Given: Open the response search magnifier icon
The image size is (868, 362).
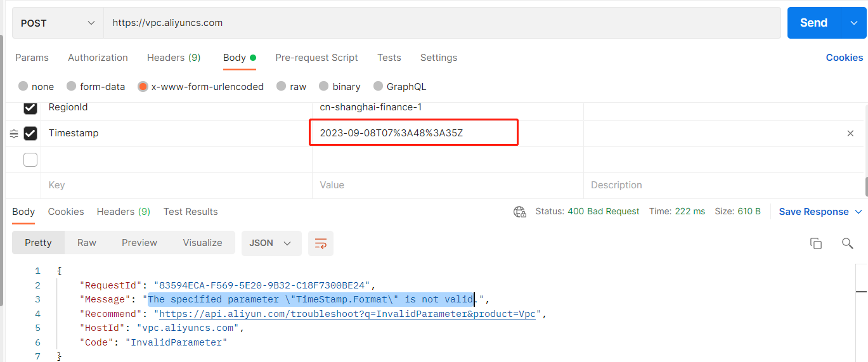Looking at the screenshot, I should click(x=848, y=243).
